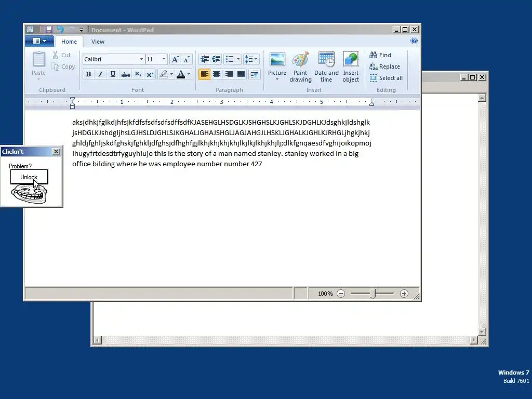Click the left indent marker on ruler
This screenshot has height=399, width=532.
pos(72,103)
